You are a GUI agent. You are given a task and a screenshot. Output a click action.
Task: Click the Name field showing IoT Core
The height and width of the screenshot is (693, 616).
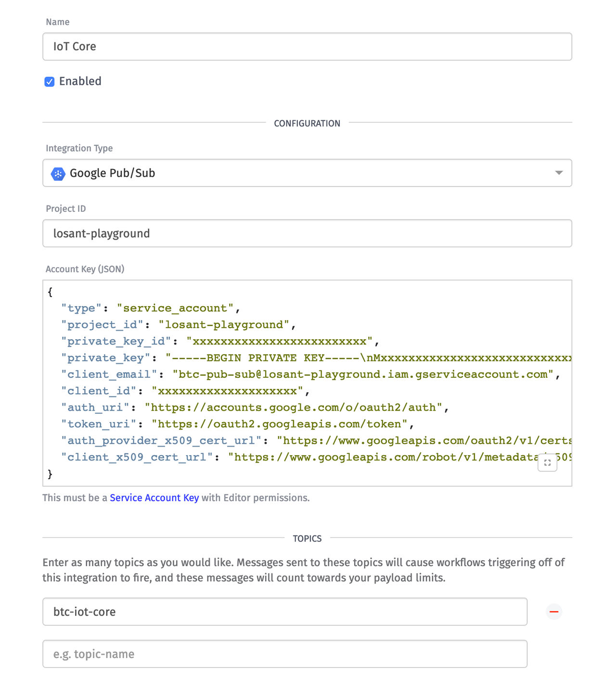click(307, 47)
